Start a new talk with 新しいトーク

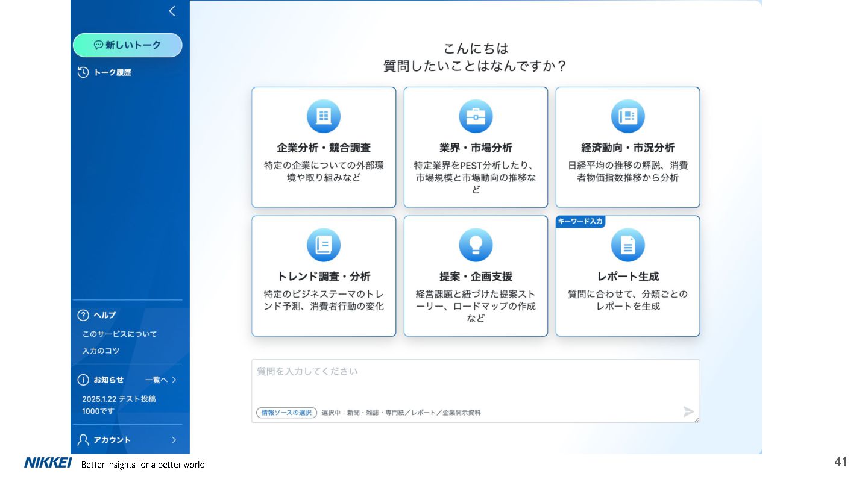pyautogui.click(x=127, y=45)
